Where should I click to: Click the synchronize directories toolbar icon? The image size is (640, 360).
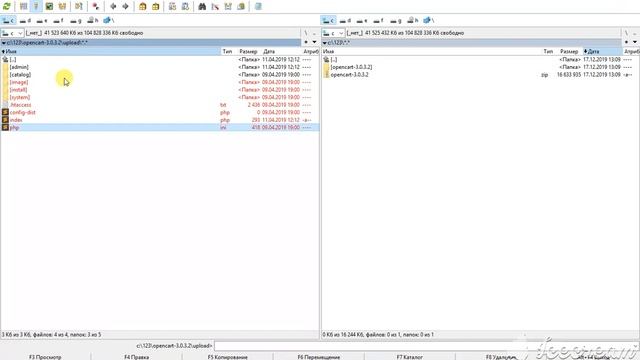(228, 6)
